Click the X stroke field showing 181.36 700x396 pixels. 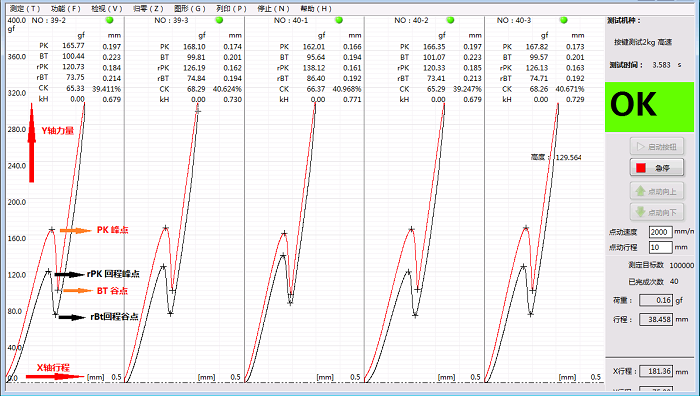point(656,371)
